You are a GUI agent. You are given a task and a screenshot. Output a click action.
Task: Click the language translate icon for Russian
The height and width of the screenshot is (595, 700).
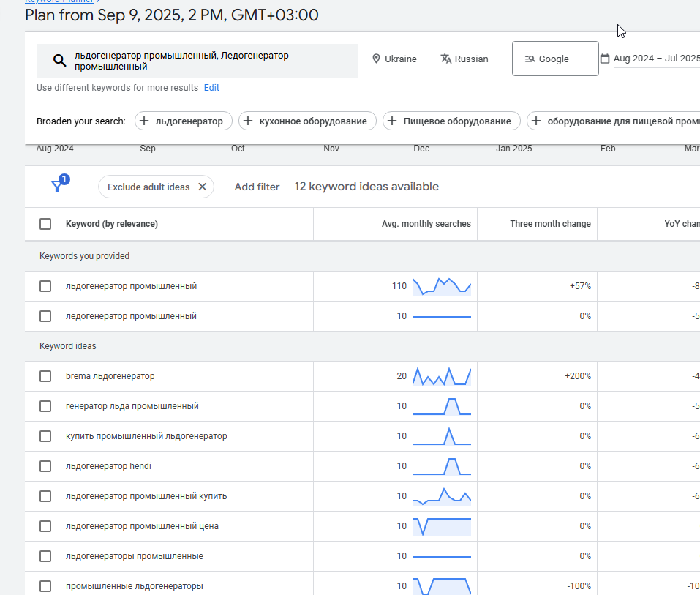(445, 59)
